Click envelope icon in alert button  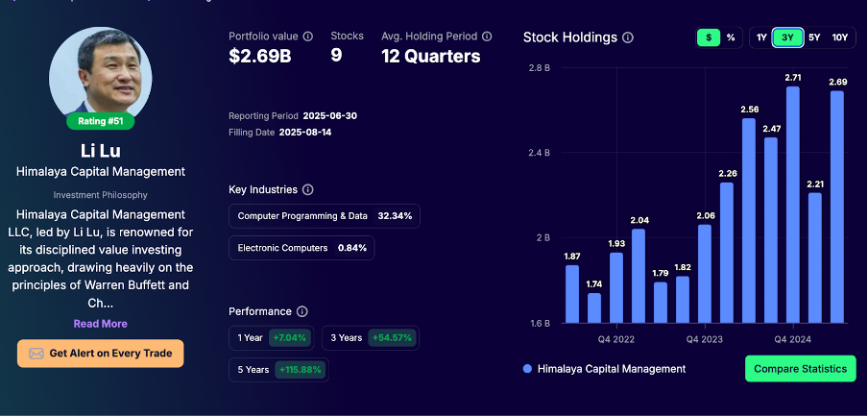36,354
